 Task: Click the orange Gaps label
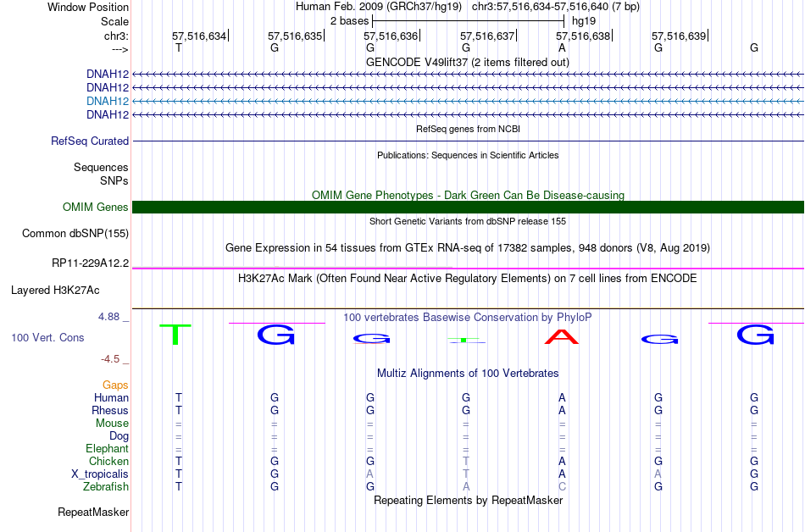click(x=115, y=385)
